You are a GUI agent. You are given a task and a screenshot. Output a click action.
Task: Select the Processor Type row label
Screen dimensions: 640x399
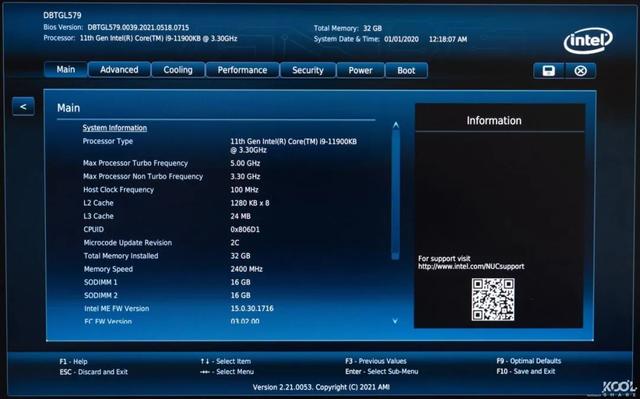tap(108, 141)
